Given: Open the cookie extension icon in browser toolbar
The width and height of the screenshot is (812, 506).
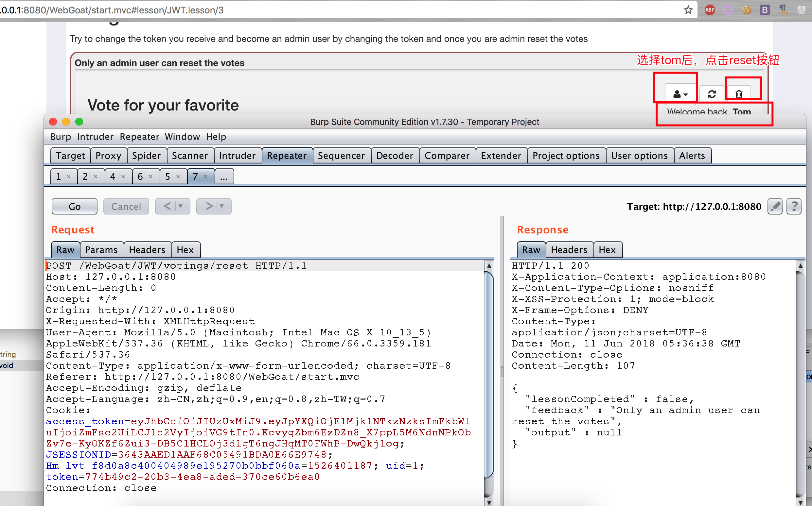Looking at the screenshot, I should tap(746, 10).
